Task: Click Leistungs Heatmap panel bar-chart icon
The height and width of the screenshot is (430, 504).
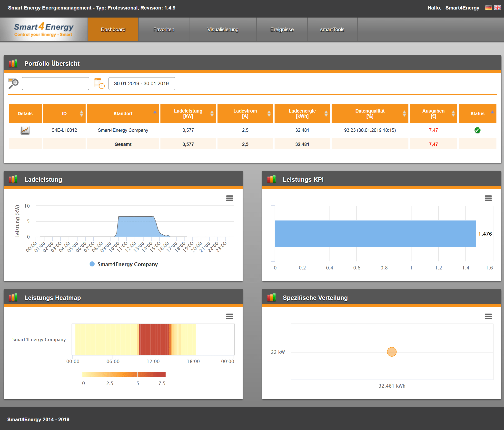Action: point(13,297)
